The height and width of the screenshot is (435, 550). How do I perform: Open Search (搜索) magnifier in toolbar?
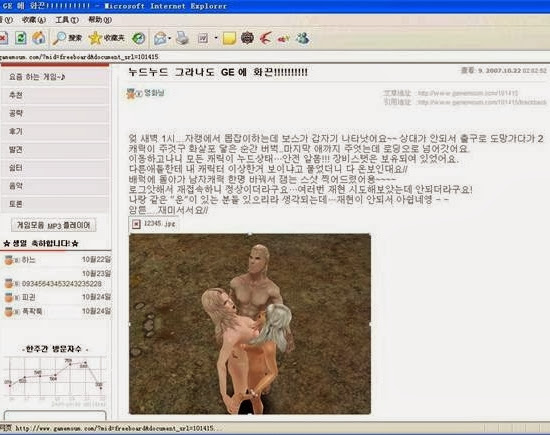coord(67,38)
